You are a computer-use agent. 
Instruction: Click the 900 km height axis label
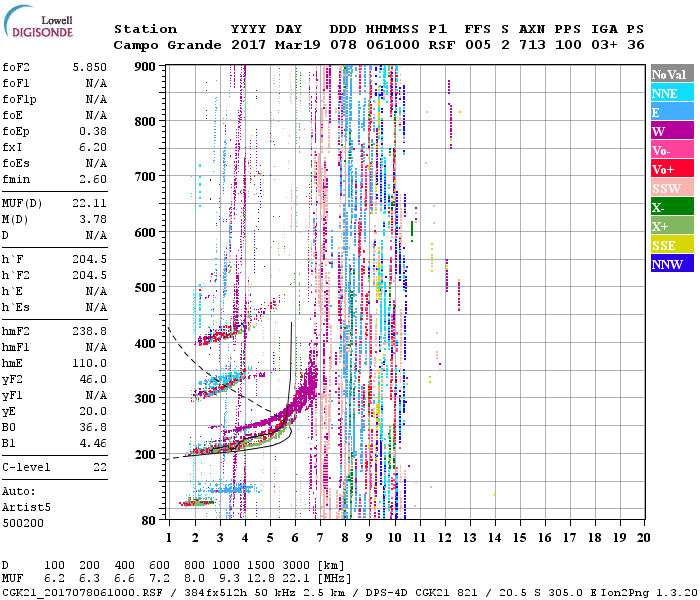point(147,66)
